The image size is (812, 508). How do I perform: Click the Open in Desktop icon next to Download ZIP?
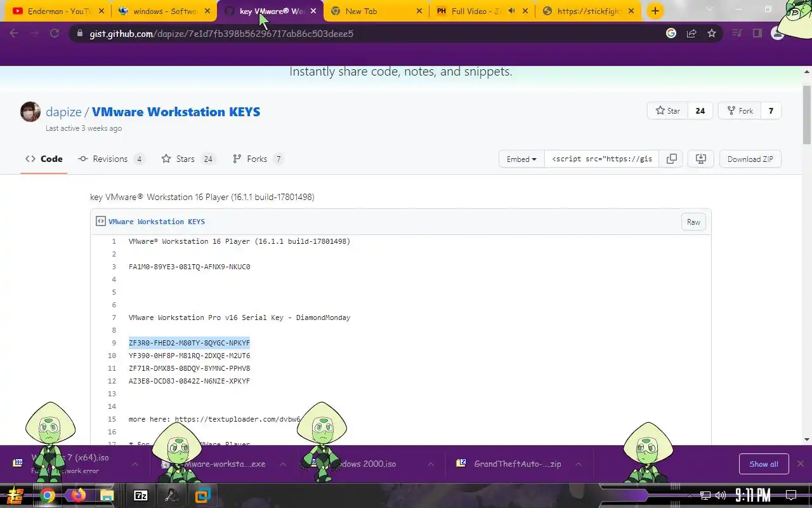[701, 159]
